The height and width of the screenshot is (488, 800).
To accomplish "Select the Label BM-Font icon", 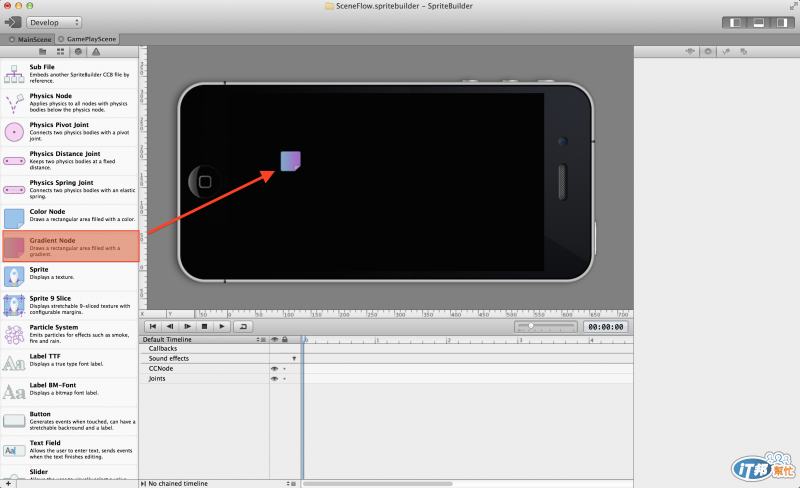I will (x=14, y=393).
